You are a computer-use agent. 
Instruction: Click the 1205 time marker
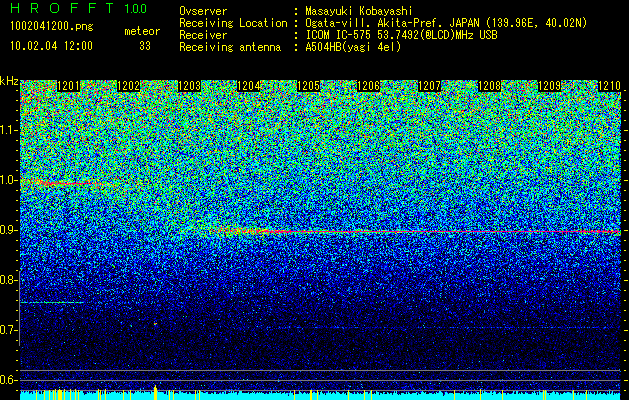(x=308, y=86)
